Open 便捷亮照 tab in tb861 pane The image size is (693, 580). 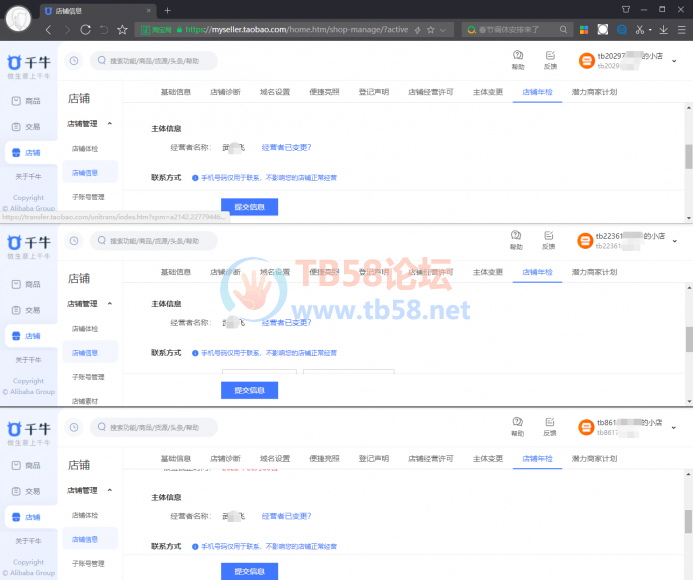click(324, 458)
